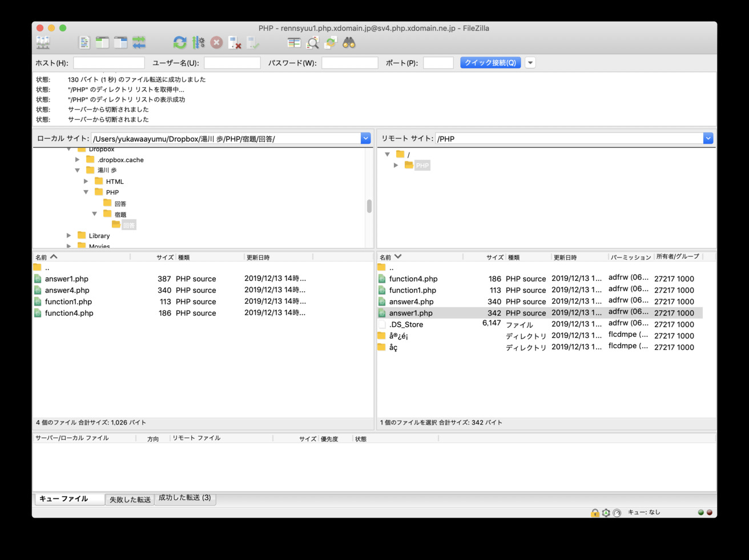Toggle the transfer queue panel visibility
The width and height of the screenshot is (749, 560).
(x=139, y=42)
